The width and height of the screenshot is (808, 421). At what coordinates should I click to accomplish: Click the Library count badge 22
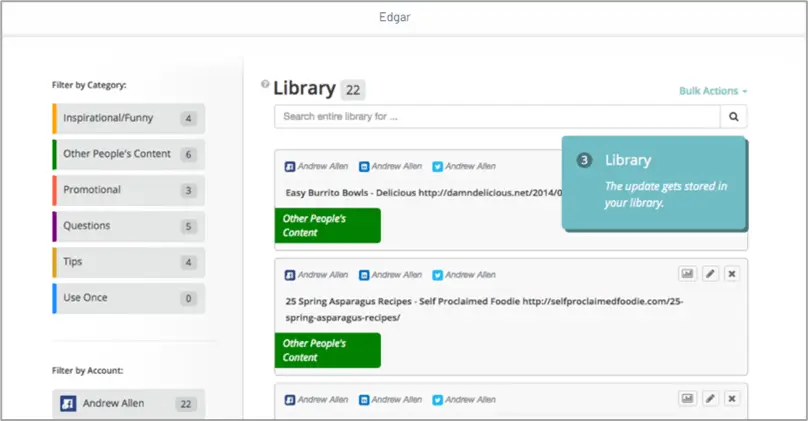click(x=353, y=90)
